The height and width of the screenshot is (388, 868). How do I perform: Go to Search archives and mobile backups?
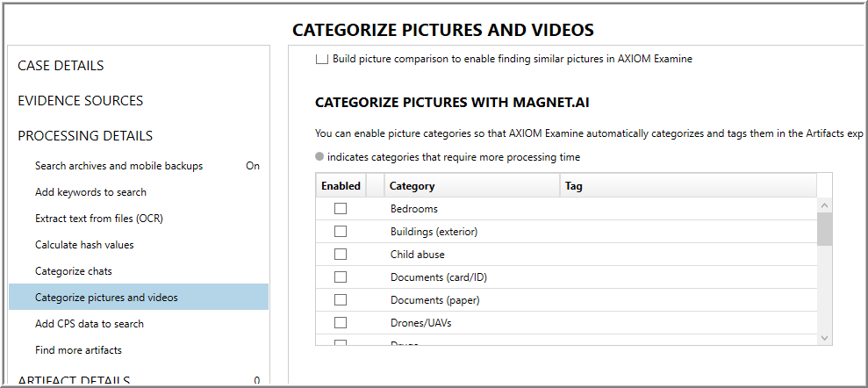[x=118, y=166]
